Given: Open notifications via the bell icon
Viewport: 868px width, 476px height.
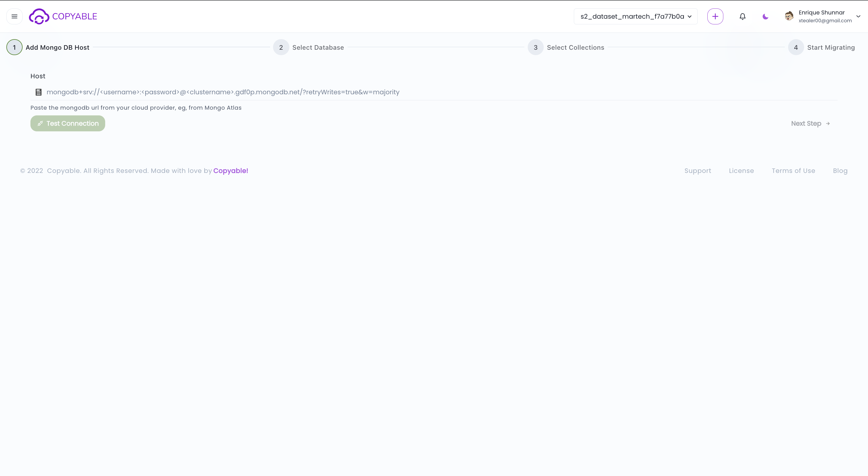Looking at the screenshot, I should tap(742, 16).
